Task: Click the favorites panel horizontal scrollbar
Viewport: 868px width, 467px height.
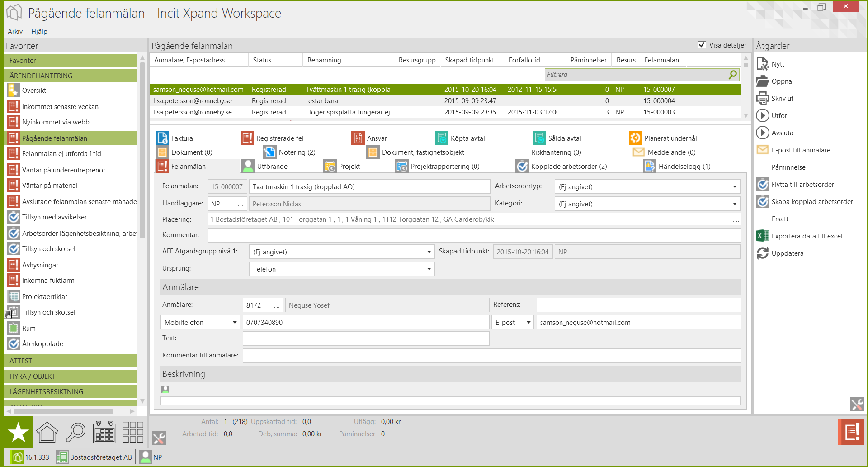Action: tap(63, 411)
